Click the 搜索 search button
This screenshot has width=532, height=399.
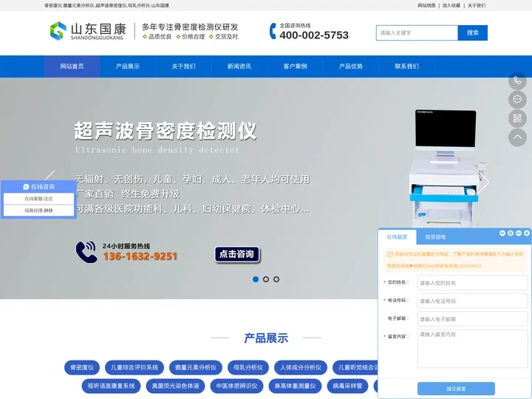coord(473,33)
